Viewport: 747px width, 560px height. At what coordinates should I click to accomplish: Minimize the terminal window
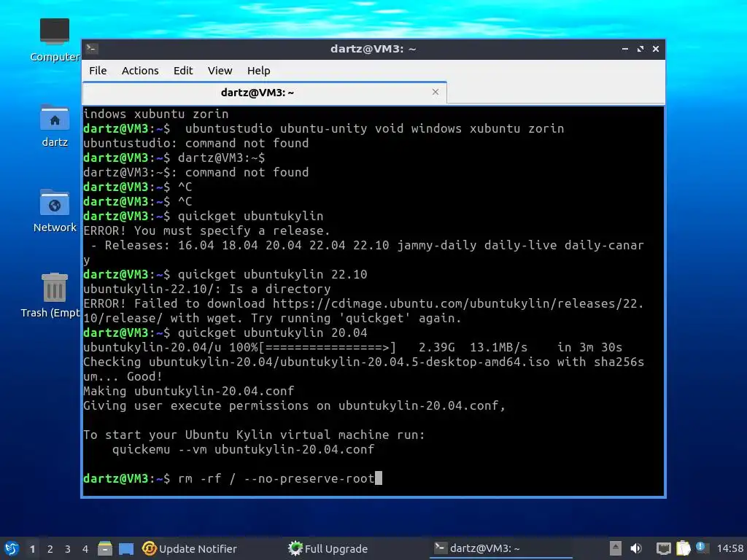pos(625,49)
